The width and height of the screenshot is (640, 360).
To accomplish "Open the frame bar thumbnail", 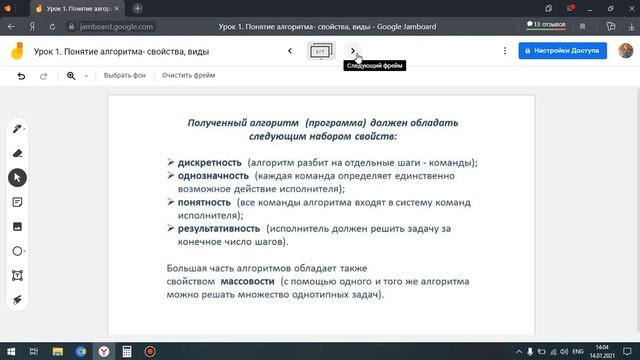I will (321, 51).
